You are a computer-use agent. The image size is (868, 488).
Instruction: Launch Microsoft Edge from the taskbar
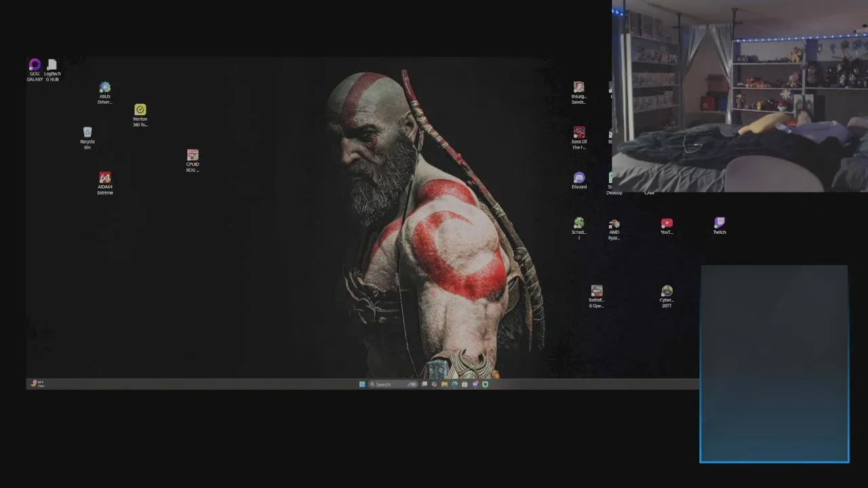coord(454,384)
